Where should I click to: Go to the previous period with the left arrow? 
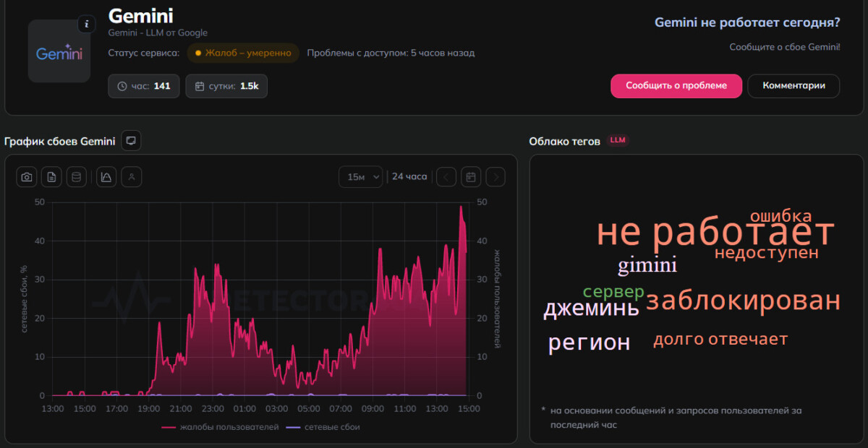(446, 177)
